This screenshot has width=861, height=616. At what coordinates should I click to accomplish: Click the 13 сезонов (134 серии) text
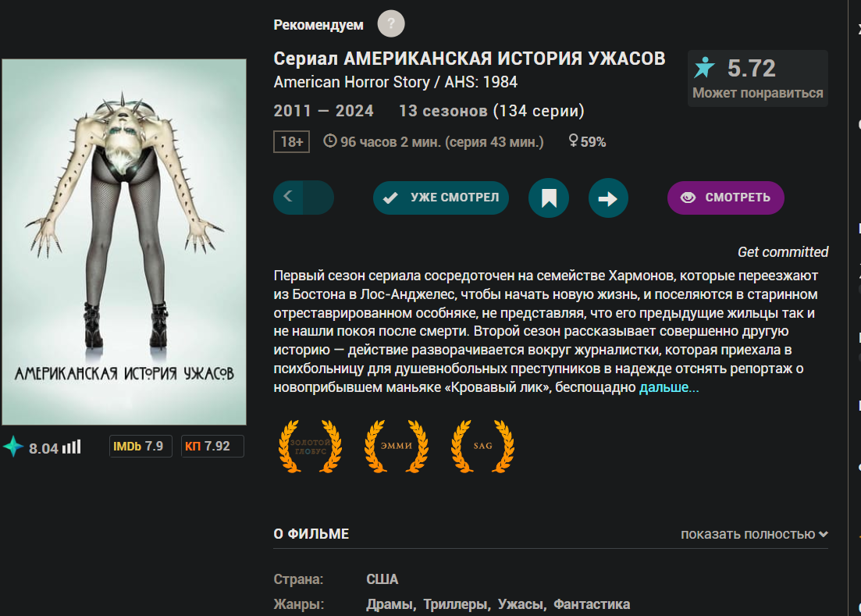point(492,111)
